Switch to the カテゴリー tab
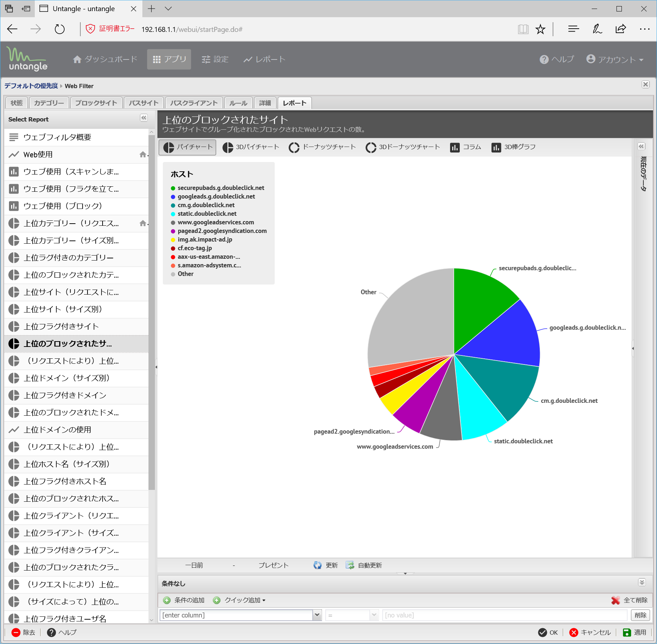This screenshot has height=644, width=657. pyautogui.click(x=49, y=103)
